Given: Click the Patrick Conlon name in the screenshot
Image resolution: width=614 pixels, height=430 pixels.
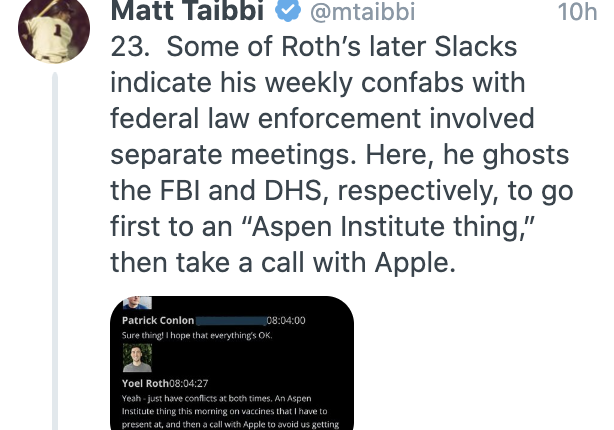Looking at the screenshot, I should point(158,320).
